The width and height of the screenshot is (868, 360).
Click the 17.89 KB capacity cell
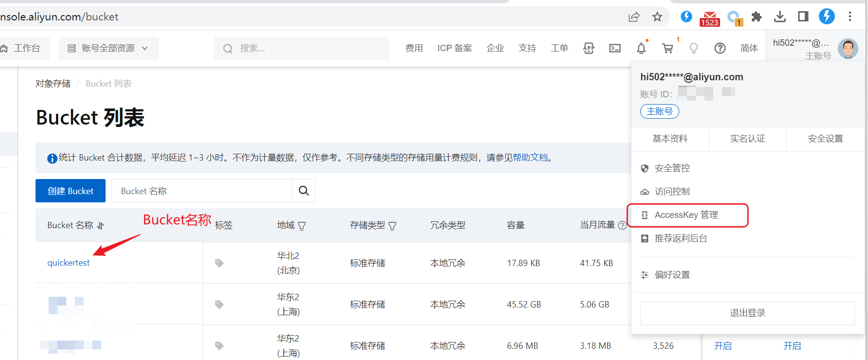(x=524, y=263)
